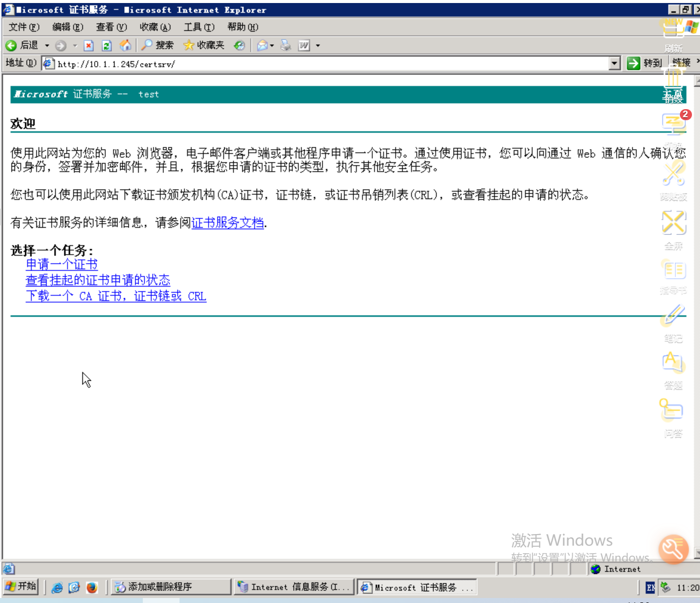The height and width of the screenshot is (603, 700).
Task: Click the 刷新 overlay icon
Action: tap(673, 35)
